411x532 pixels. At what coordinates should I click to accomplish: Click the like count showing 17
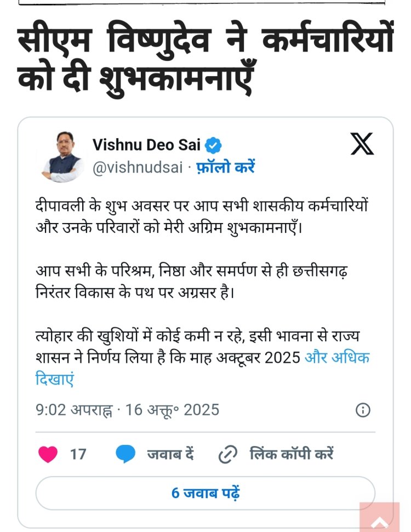[x=77, y=454]
